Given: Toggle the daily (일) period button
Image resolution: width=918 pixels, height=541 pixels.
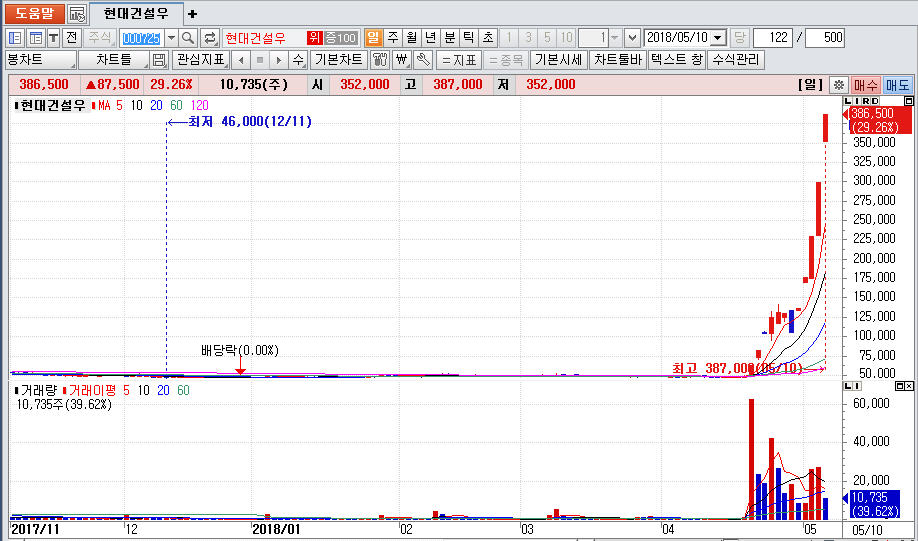Looking at the screenshot, I should pyautogui.click(x=373, y=38).
